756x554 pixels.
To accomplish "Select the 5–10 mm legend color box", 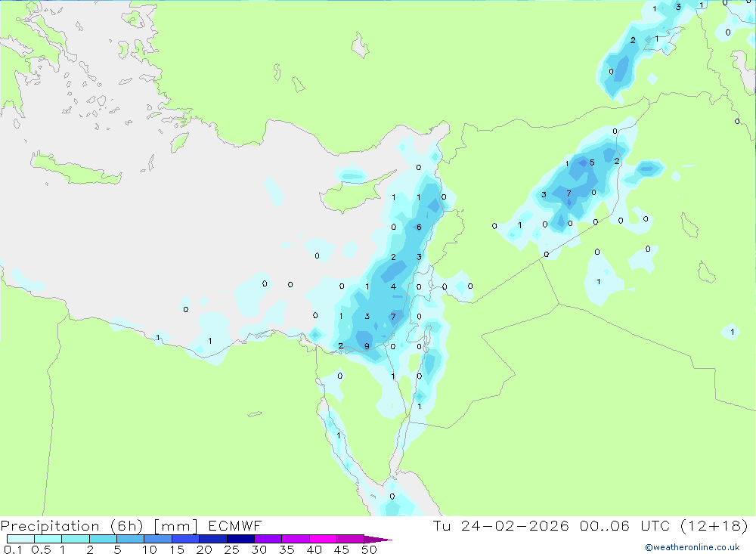I will pos(131,539).
